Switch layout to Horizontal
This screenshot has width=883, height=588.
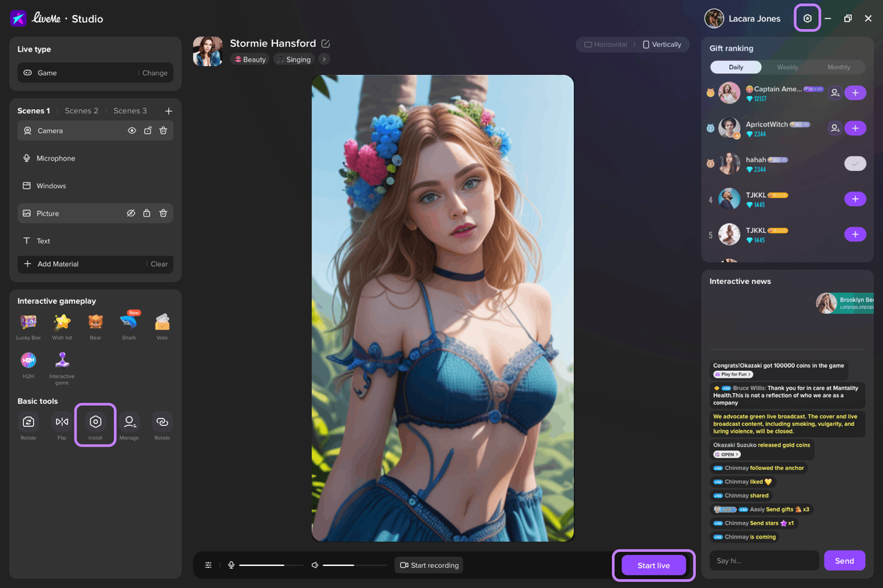[x=606, y=45]
